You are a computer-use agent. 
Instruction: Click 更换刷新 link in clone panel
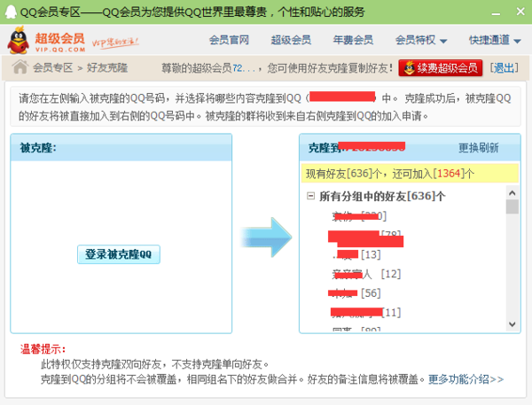click(479, 148)
